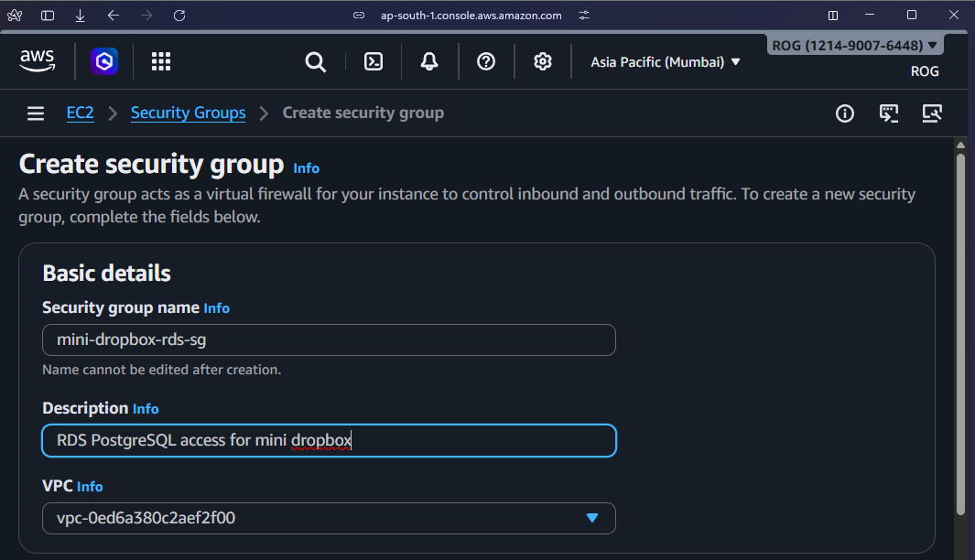Viewport: 975px width, 560px height.
Task: Click Info link beside Security group name
Action: click(x=217, y=308)
